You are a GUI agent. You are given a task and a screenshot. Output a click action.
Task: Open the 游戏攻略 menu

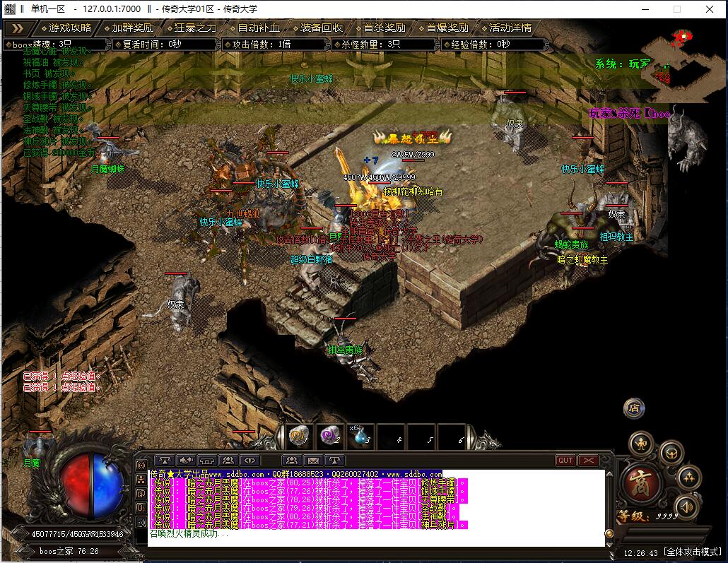click(x=66, y=28)
